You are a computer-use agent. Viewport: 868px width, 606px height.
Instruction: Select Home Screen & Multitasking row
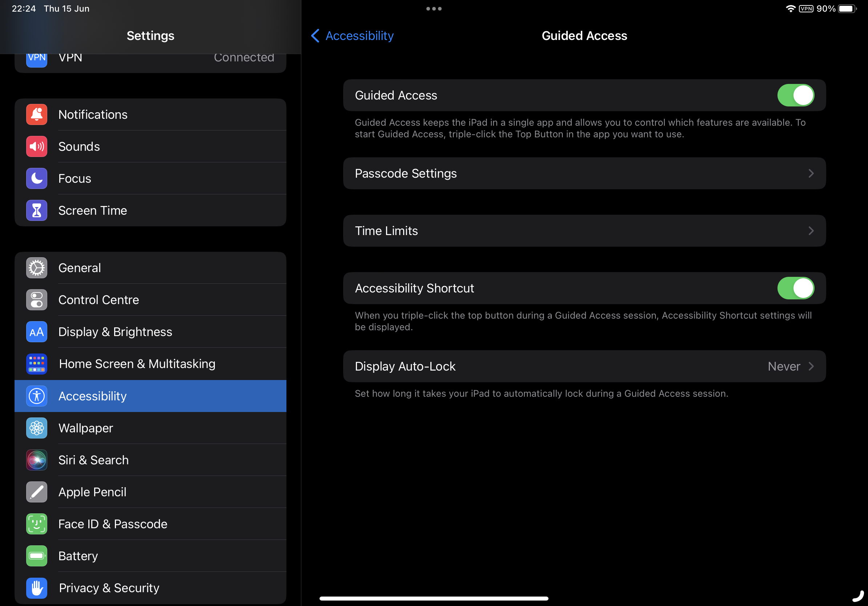tap(150, 364)
